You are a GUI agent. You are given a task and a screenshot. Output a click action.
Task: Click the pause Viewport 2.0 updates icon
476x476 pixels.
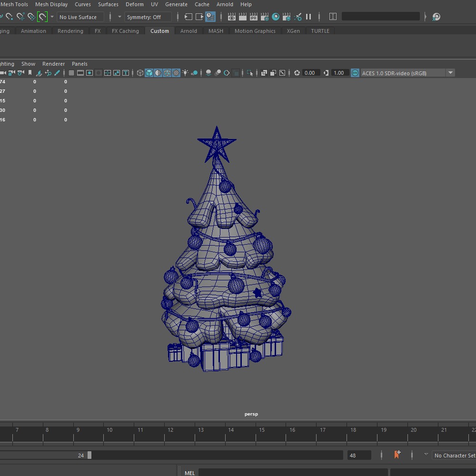tap(308, 17)
